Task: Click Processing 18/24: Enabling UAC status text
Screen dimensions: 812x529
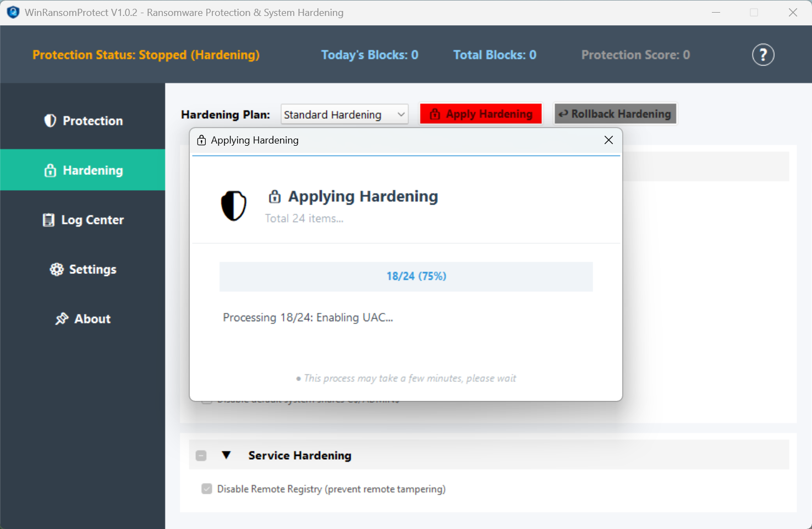Action: pos(308,318)
